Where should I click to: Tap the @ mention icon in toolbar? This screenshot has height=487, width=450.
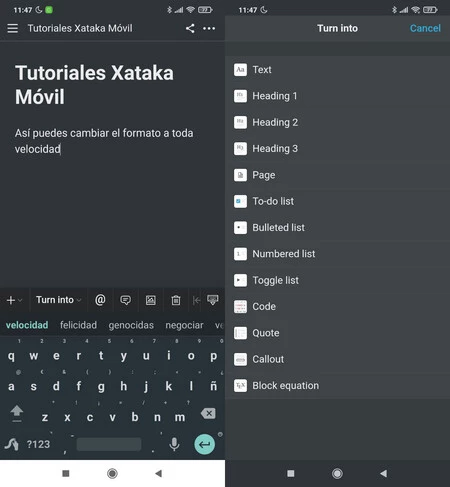click(x=100, y=300)
